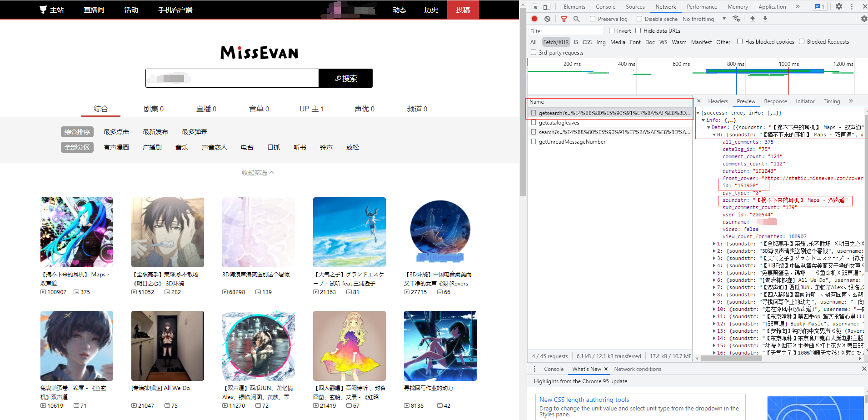868x420 pixels.
Task: Export HAR file with download arrow
Action: point(765,19)
